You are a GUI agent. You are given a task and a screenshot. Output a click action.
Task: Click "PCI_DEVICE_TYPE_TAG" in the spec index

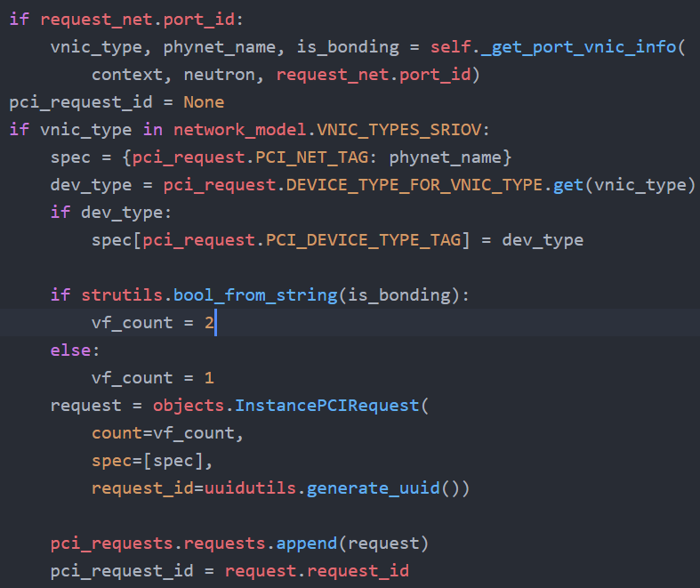(363, 240)
